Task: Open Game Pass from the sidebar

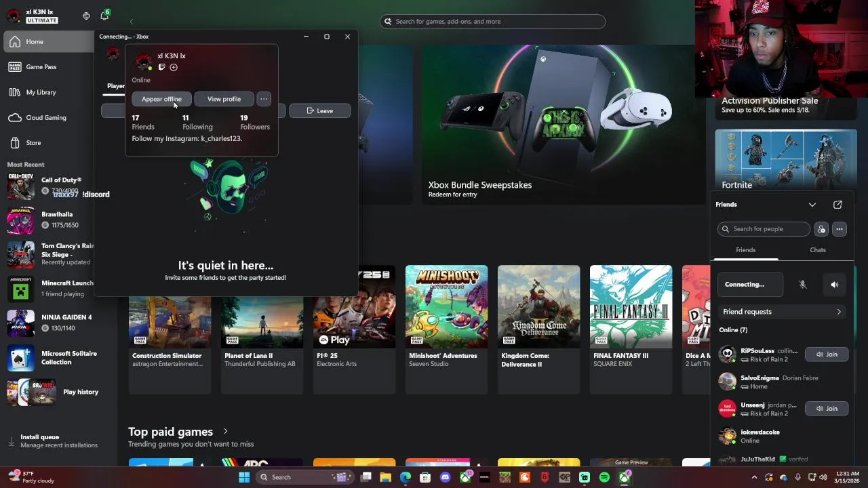Action: (x=47, y=67)
